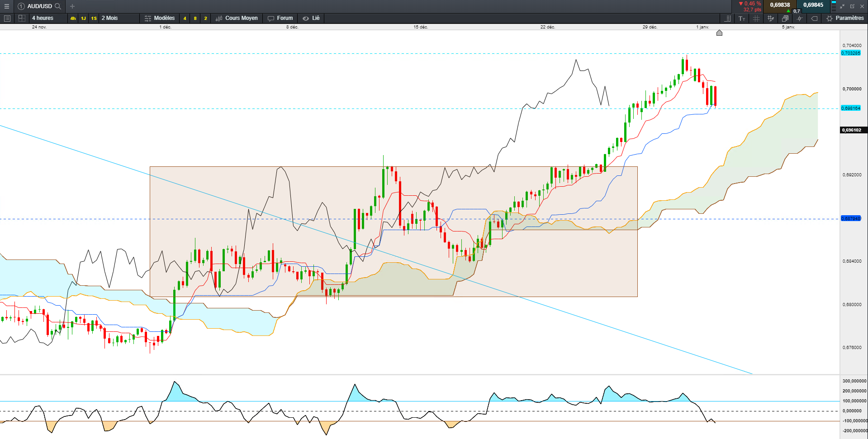868x439 pixels.
Task: Click the 0,698164 price level label
Action: point(851,109)
